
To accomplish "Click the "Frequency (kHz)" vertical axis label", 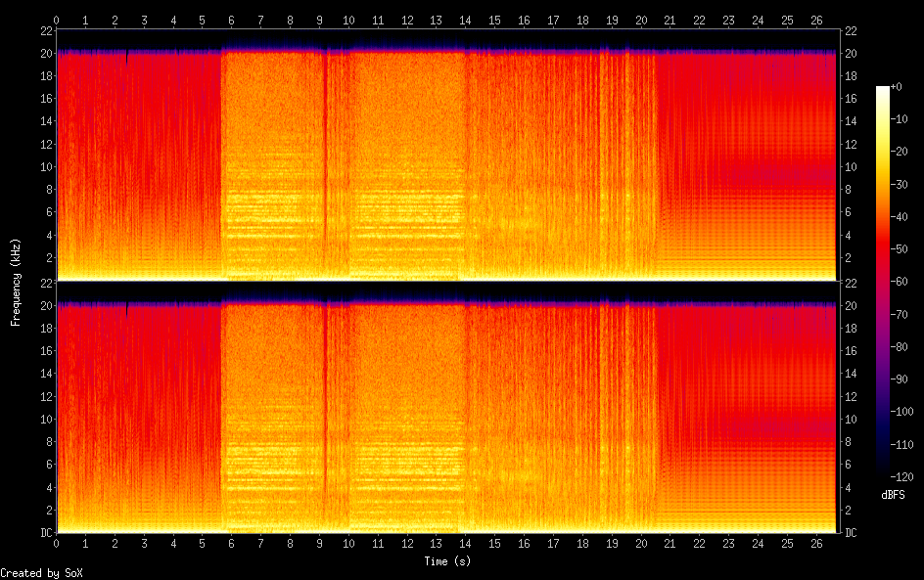I will click(x=16, y=282).
